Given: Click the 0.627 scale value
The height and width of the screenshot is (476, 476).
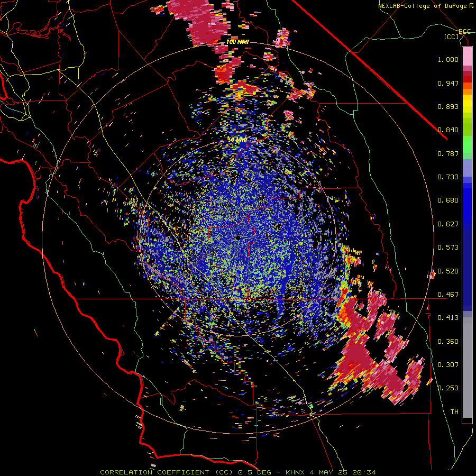Looking at the screenshot, I should click(x=448, y=224).
